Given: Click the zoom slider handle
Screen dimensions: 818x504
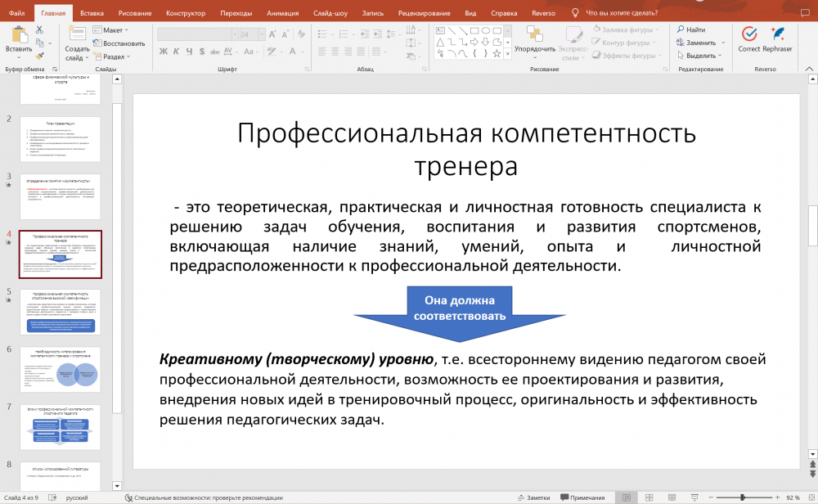Looking at the screenshot, I should (x=742, y=497).
